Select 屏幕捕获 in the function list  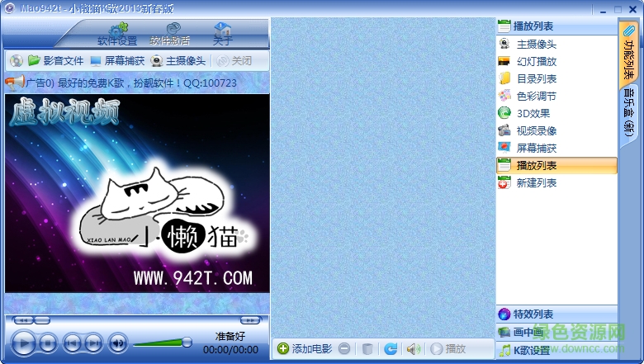click(x=557, y=148)
